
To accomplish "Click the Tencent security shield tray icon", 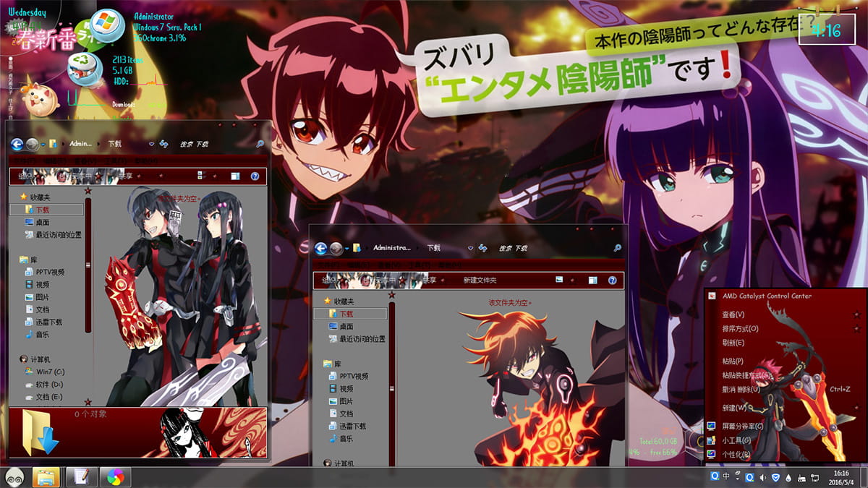I will click(776, 476).
